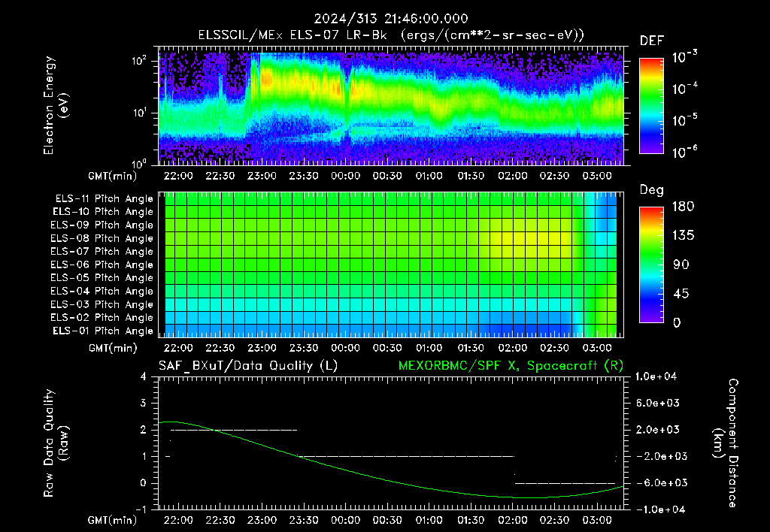Select the ELS-02 Pitch Angle row label
770x532 pixels.
click(x=102, y=318)
